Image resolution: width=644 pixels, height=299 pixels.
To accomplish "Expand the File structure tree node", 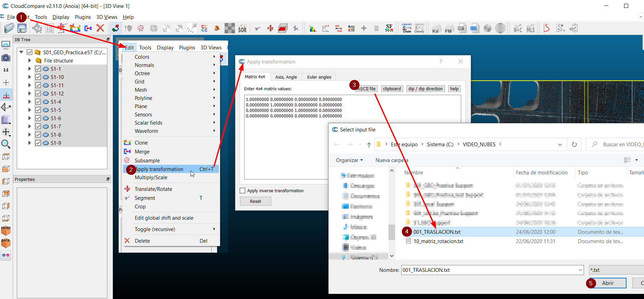I will pyautogui.click(x=29, y=60).
